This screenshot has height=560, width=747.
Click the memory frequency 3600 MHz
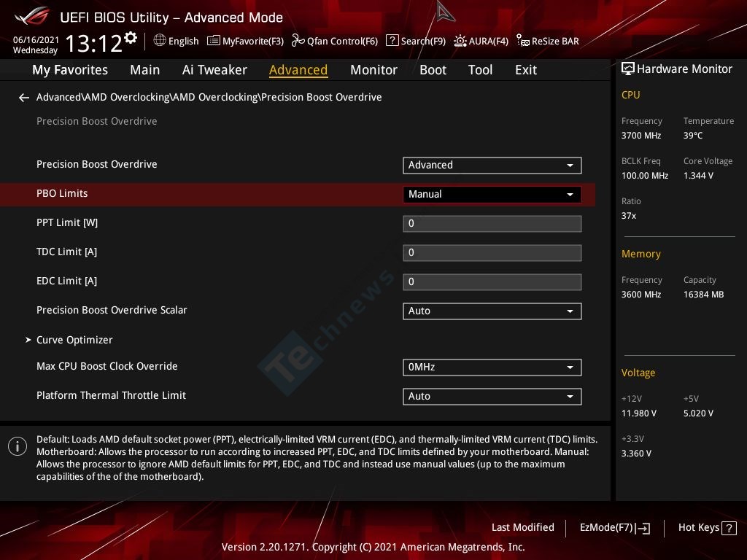point(641,295)
